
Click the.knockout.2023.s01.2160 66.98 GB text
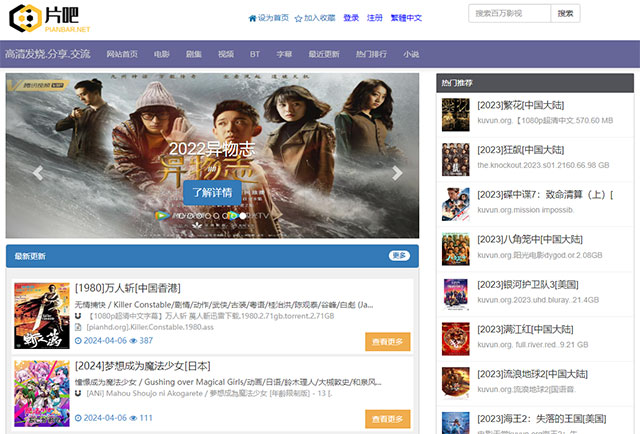tap(543, 165)
